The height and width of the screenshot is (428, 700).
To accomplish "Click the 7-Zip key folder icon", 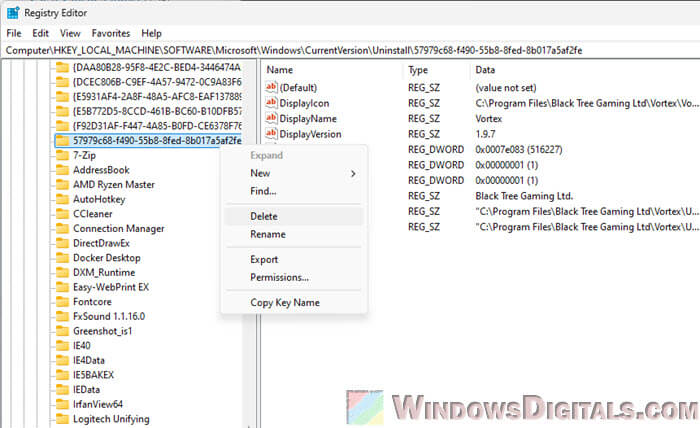I will [x=62, y=155].
